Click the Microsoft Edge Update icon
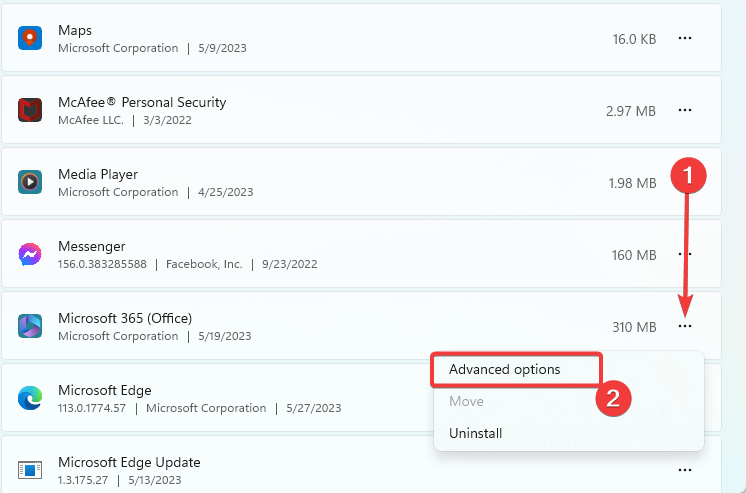This screenshot has height=493, width=746. tap(30, 470)
